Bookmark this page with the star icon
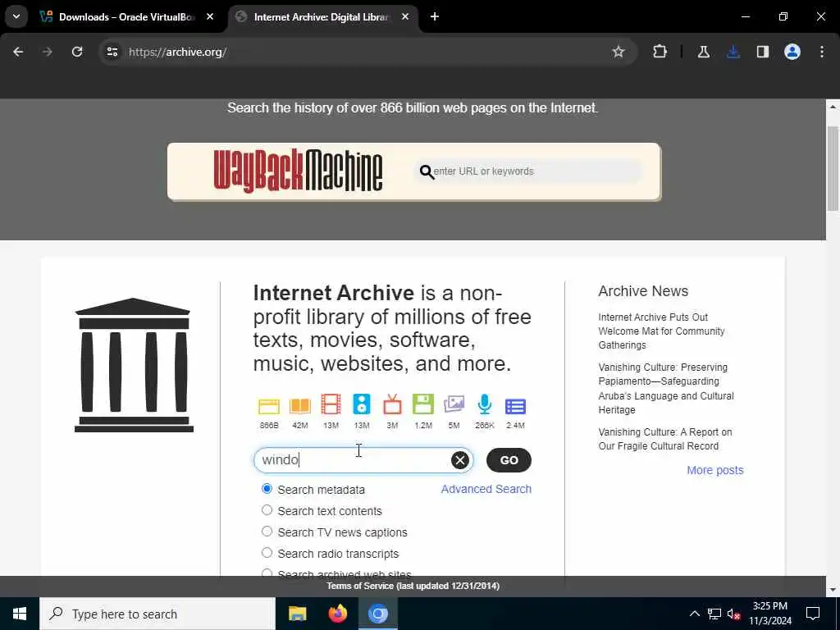Viewport: 840px width, 630px height. coord(619,52)
